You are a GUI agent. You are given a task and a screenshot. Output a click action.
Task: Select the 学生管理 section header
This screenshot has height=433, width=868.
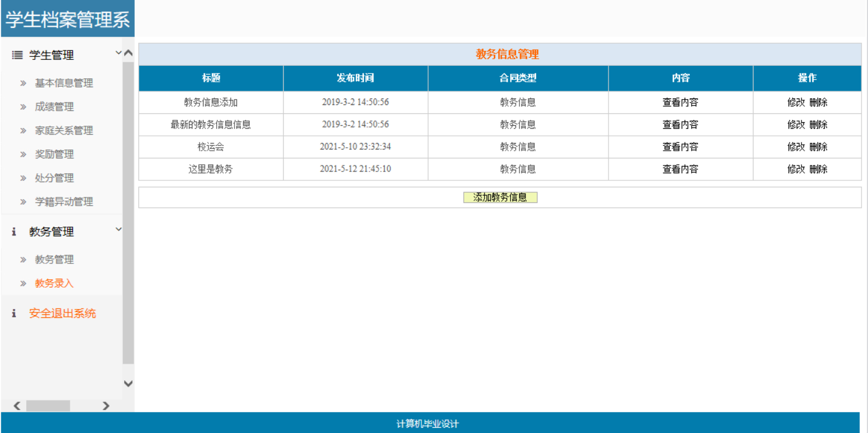tap(52, 55)
